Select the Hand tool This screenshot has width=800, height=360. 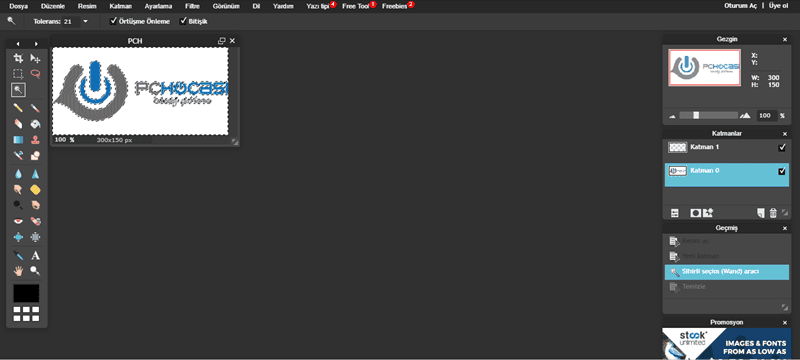click(18, 271)
